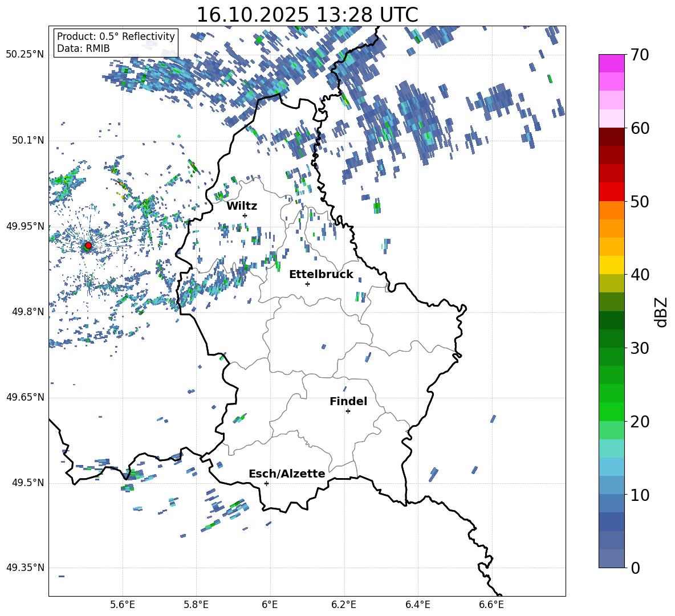Click the 6.4°E longitude label
This screenshot has width=675, height=616.
(417, 605)
